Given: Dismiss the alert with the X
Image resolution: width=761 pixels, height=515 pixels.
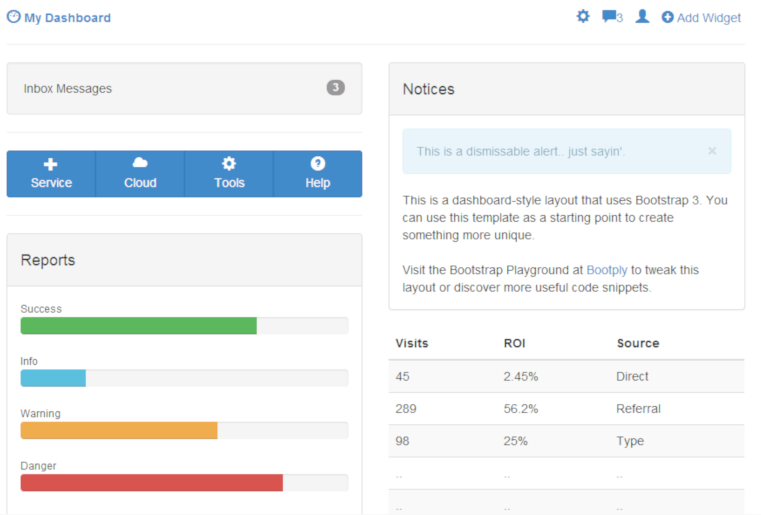Looking at the screenshot, I should point(712,151).
